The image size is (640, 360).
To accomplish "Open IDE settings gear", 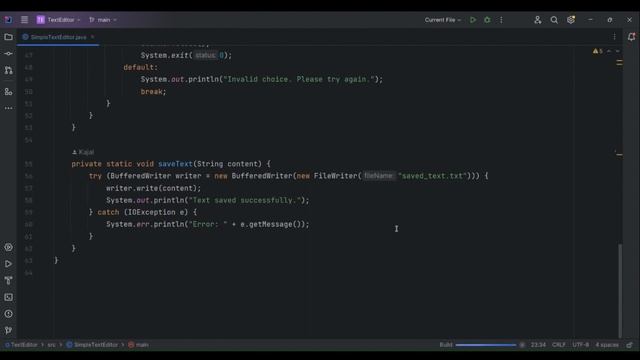I will coord(571,20).
